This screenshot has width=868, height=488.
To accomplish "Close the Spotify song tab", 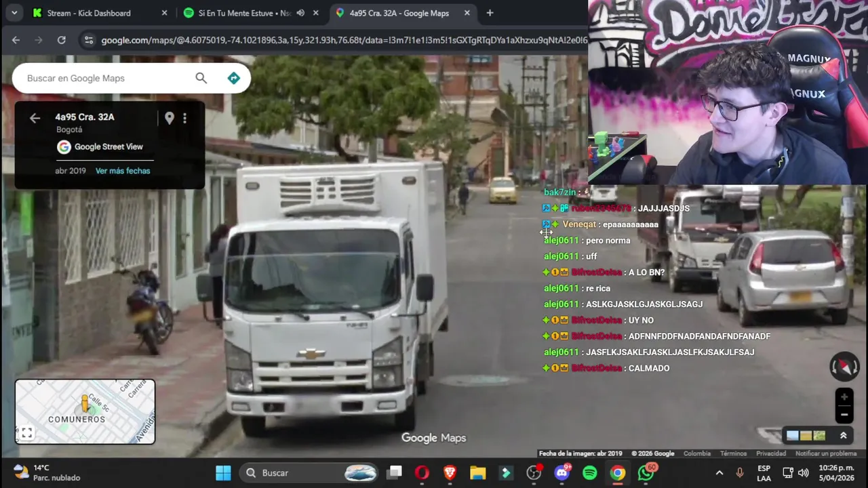I will (x=315, y=13).
